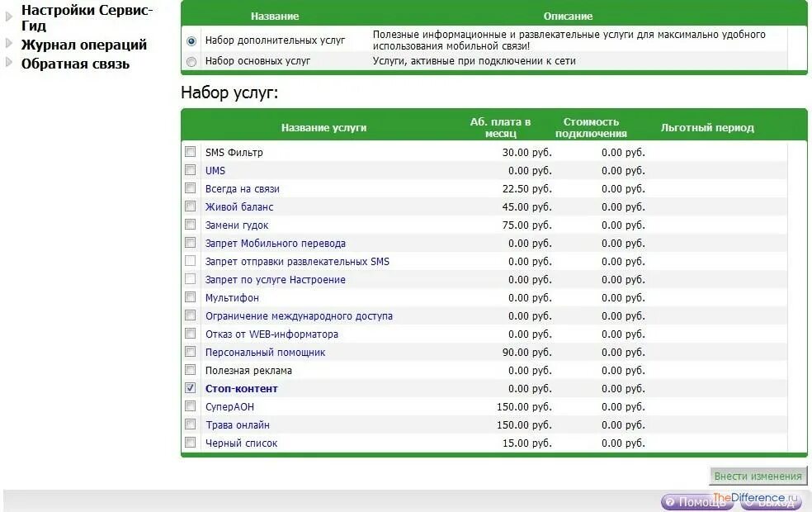
Task: Tick the SMS Фильтр checkbox
Action: 190,152
